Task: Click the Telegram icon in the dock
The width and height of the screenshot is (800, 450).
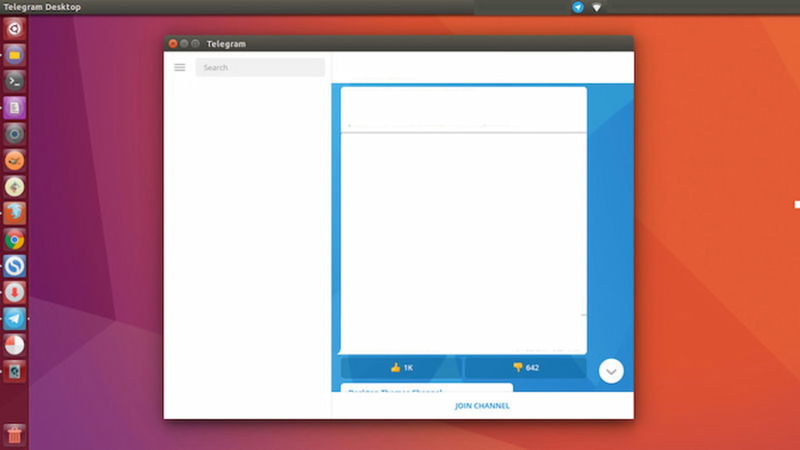Action: (x=14, y=319)
